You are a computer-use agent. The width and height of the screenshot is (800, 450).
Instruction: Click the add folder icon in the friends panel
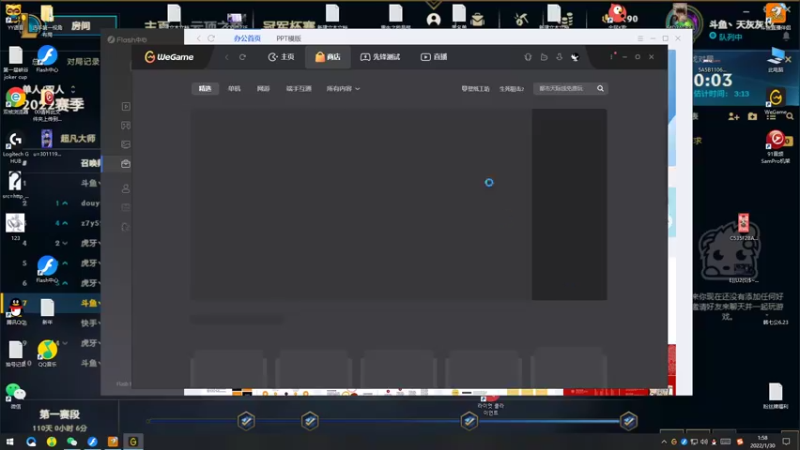[753, 117]
